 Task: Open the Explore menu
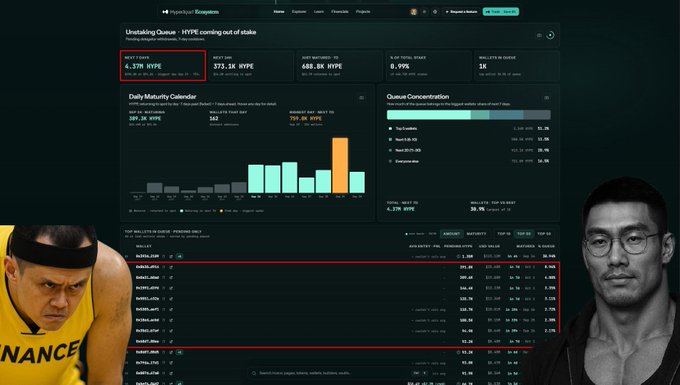pyautogui.click(x=299, y=12)
